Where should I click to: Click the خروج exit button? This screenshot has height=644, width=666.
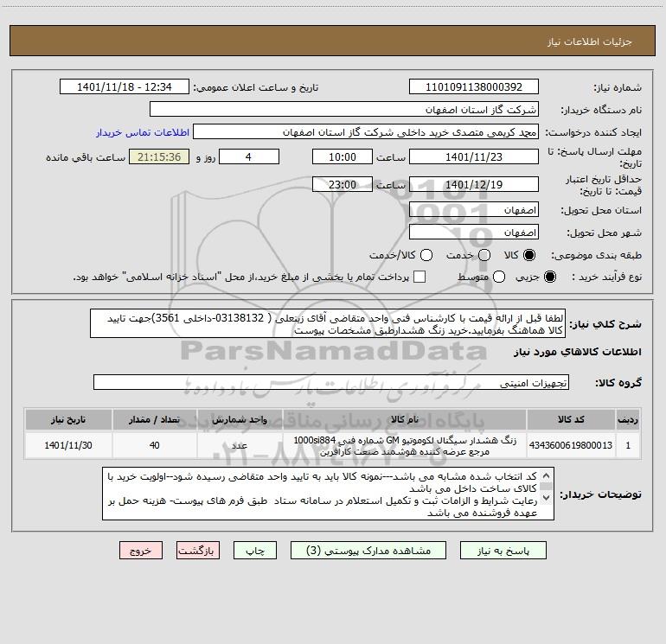point(141,551)
